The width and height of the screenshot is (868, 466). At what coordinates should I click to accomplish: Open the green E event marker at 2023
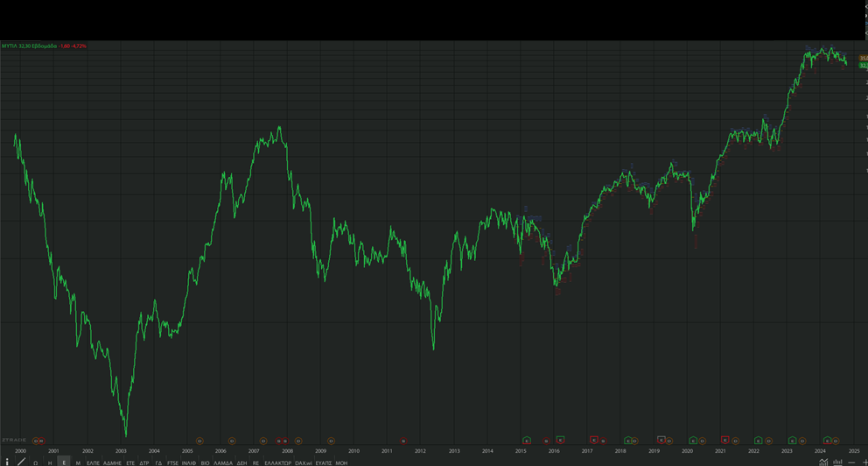[793, 441]
